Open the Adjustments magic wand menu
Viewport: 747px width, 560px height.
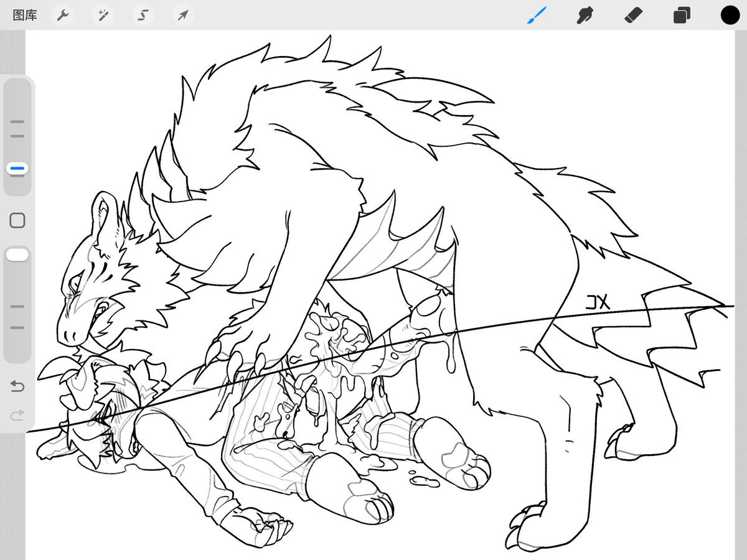tap(103, 16)
